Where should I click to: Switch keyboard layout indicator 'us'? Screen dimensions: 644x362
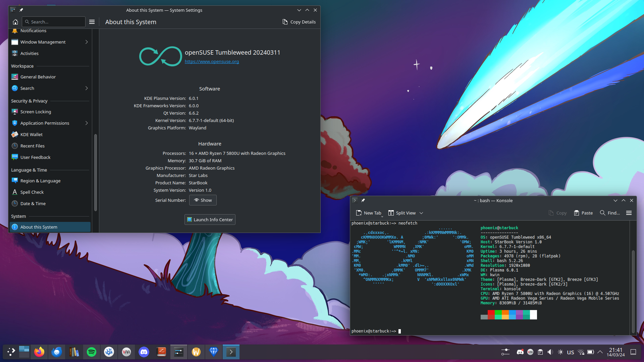click(571, 352)
